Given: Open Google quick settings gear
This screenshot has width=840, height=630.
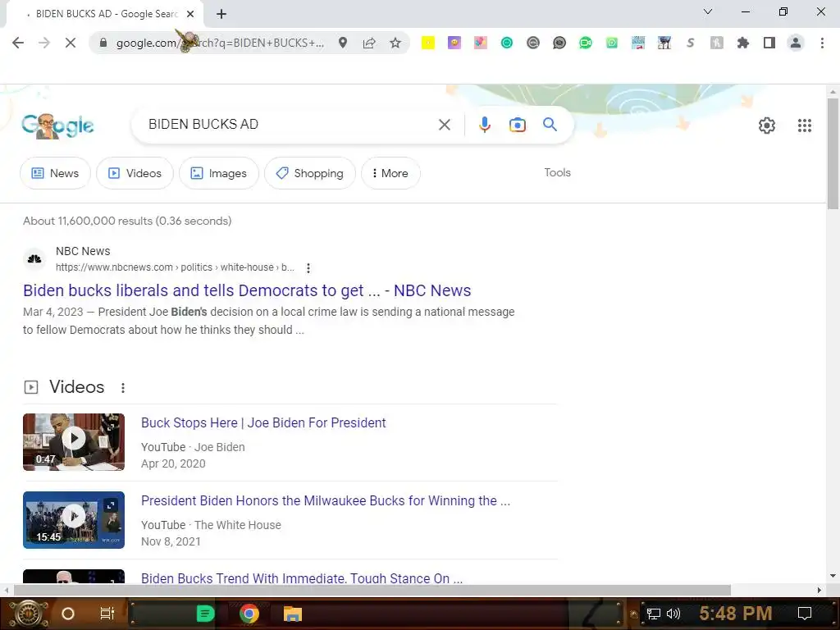Looking at the screenshot, I should tap(767, 126).
